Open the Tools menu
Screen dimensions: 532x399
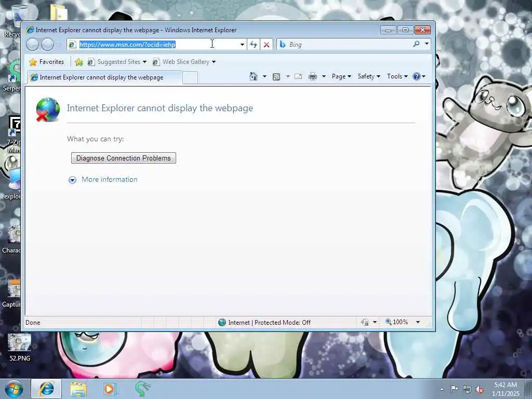(397, 76)
